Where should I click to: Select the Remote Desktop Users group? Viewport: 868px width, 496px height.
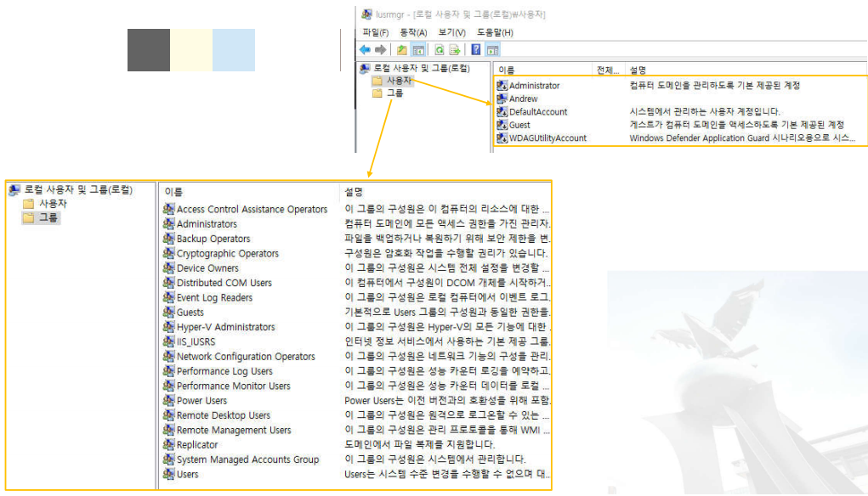217,416
